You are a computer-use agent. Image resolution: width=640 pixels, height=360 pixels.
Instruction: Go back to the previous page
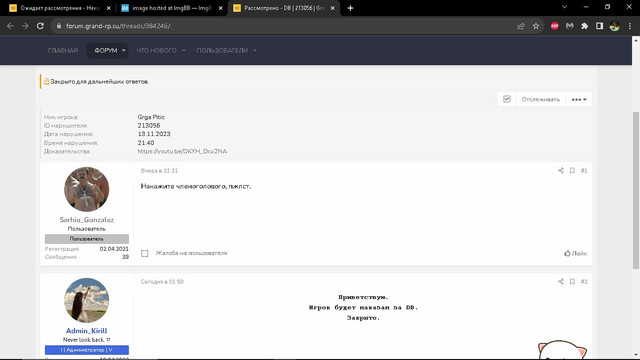click(10, 26)
